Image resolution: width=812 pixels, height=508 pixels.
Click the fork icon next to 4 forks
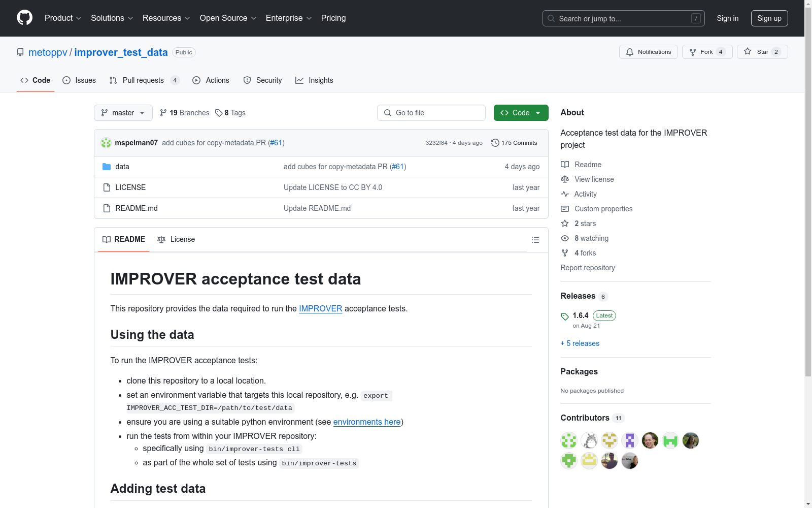tap(565, 253)
